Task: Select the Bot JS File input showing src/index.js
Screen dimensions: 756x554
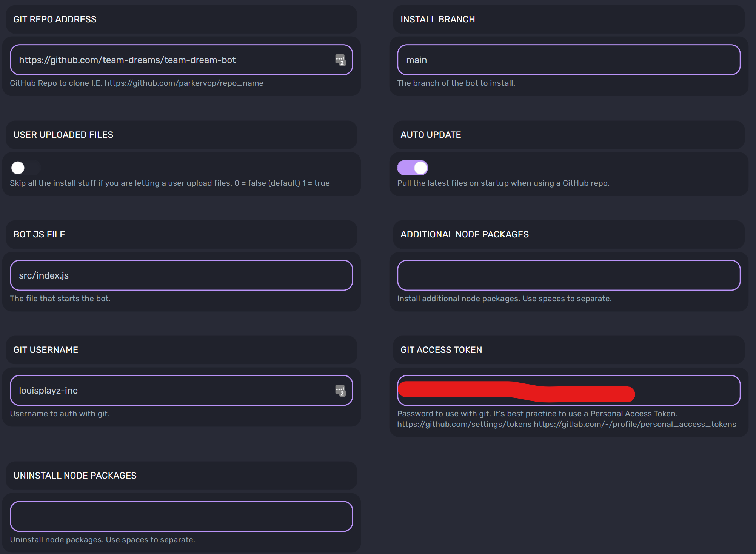Action: 181,275
